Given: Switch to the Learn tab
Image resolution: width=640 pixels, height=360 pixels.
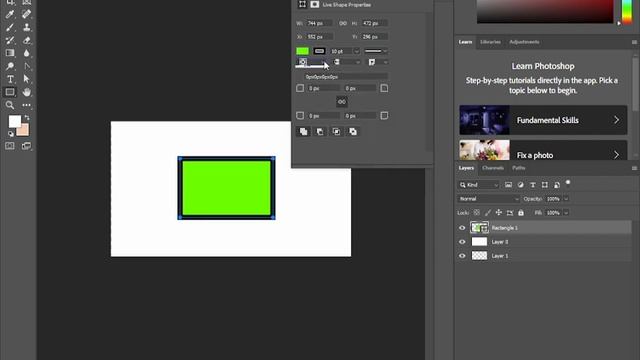Looking at the screenshot, I should point(465,42).
